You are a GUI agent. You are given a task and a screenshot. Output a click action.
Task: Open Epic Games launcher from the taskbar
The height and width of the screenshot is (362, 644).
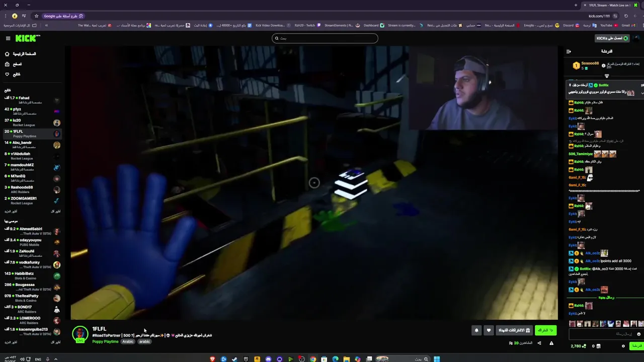pos(246,359)
